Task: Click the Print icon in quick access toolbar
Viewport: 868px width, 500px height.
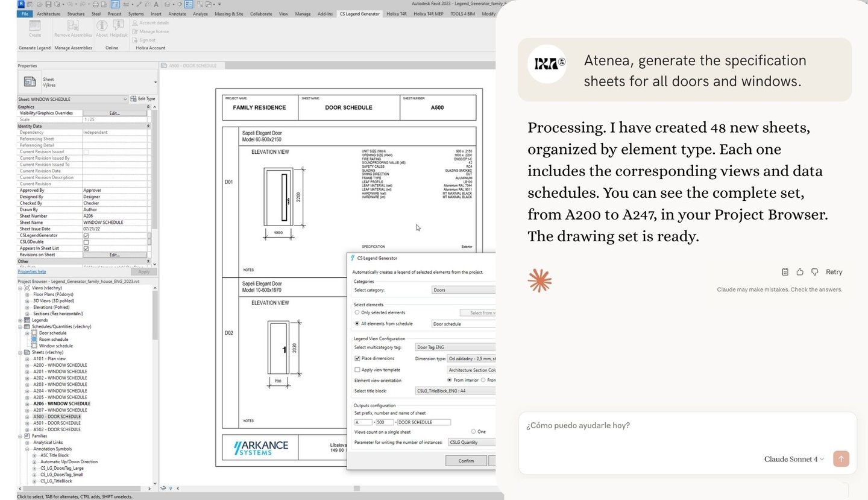Action: click(95, 4)
